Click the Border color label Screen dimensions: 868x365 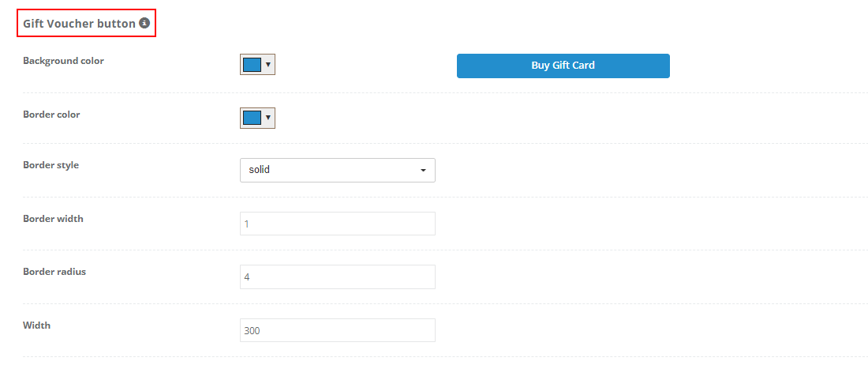pyautogui.click(x=51, y=115)
